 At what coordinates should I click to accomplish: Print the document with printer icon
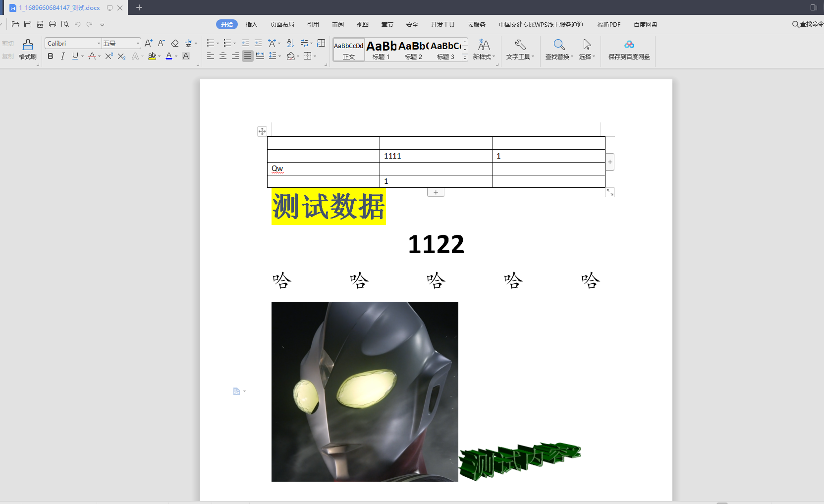(x=53, y=24)
